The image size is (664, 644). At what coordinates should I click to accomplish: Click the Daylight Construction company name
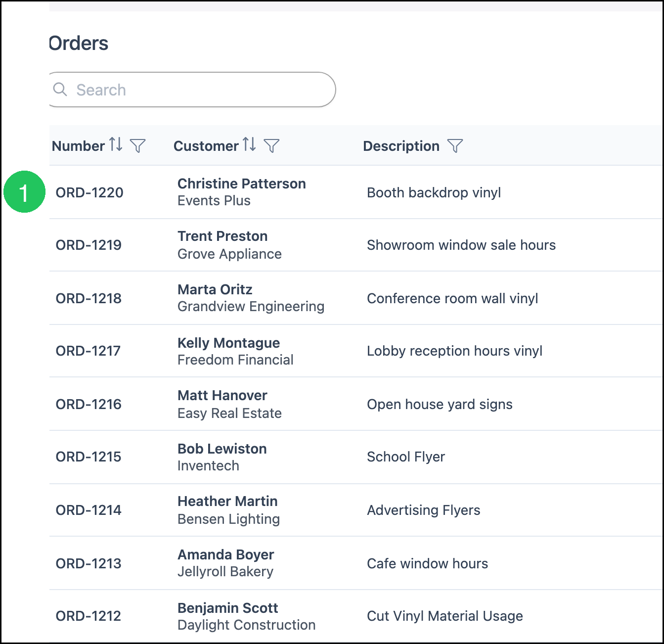point(247,625)
